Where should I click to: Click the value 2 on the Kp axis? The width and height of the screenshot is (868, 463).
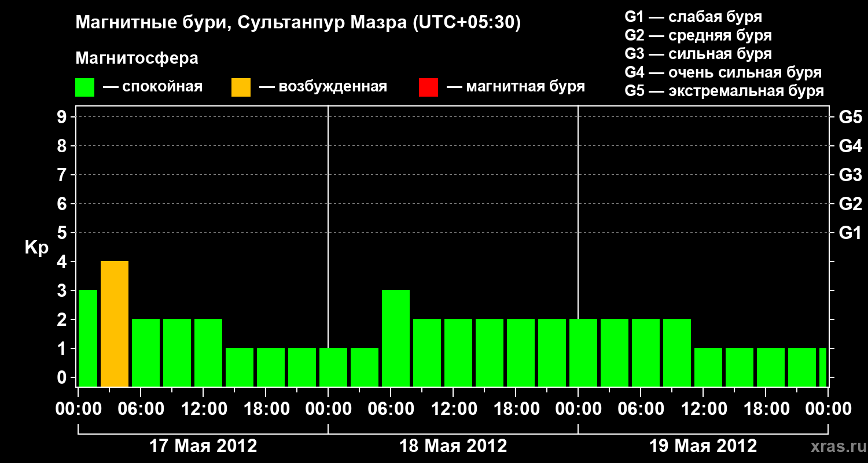[x=63, y=319]
